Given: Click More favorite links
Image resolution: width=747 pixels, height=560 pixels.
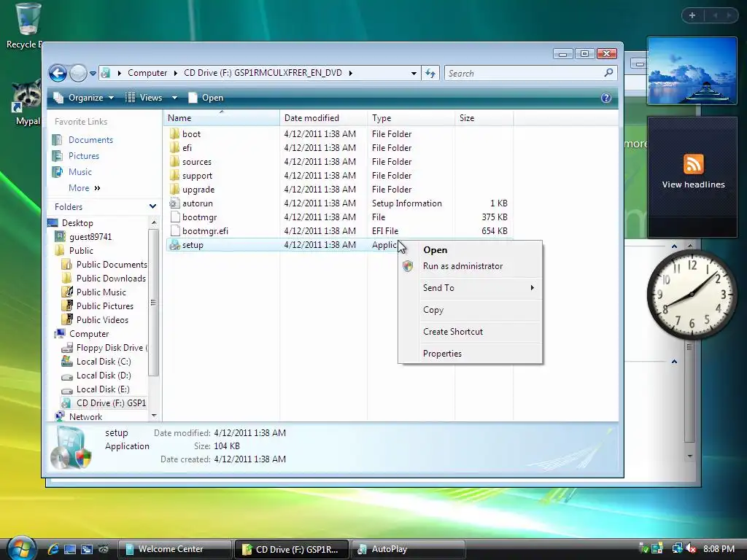Looking at the screenshot, I should coord(84,188).
